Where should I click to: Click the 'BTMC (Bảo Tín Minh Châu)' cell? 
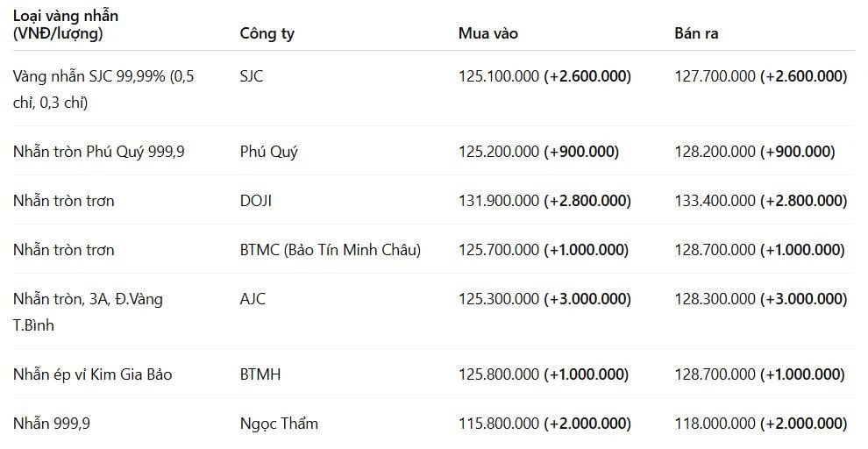point(330,250)
